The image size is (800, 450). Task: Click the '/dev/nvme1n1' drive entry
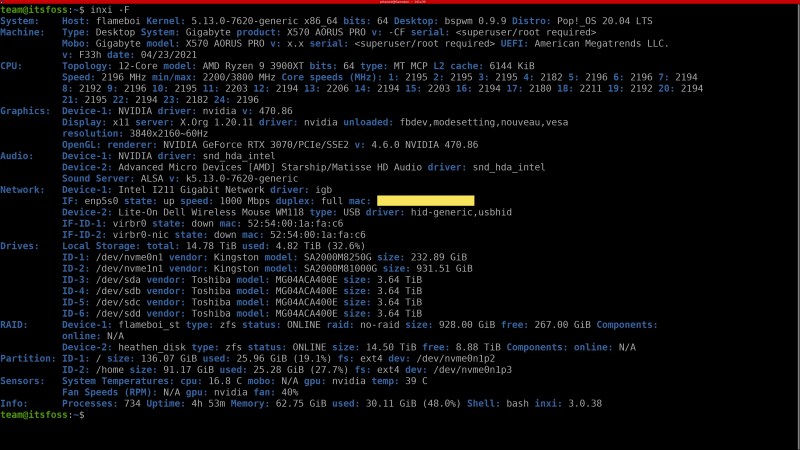coord(129,268)
